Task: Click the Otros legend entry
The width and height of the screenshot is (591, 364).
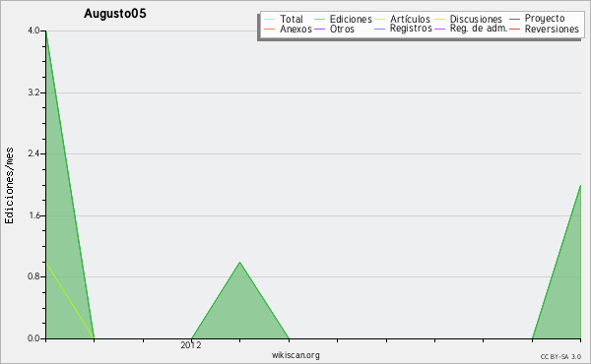Action: coord(342,29)
